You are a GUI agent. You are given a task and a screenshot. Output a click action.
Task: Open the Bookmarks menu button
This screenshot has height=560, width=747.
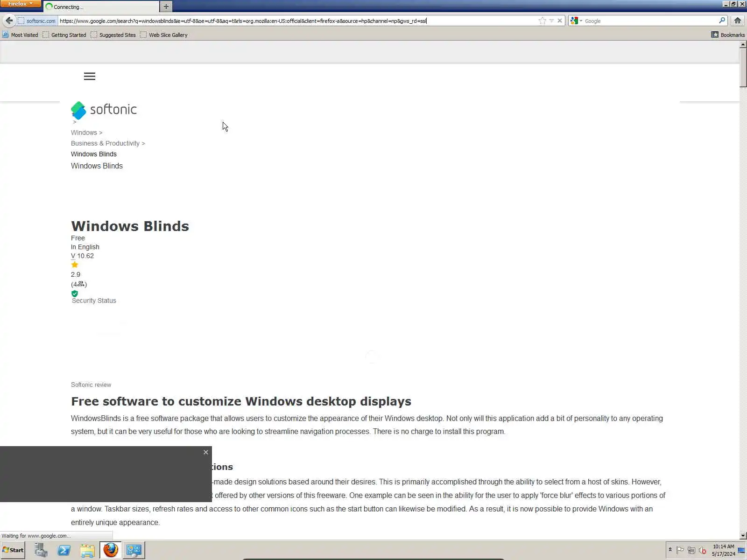click(728, 35)
